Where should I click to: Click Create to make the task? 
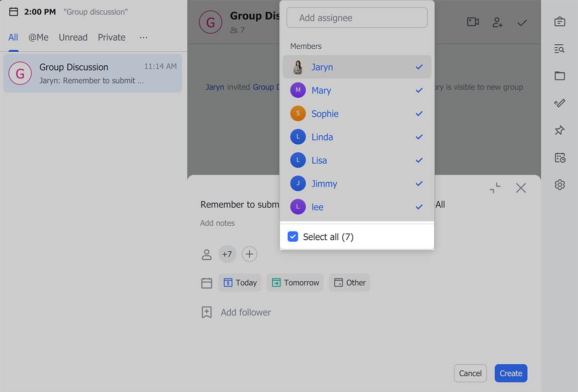[511, 373]
